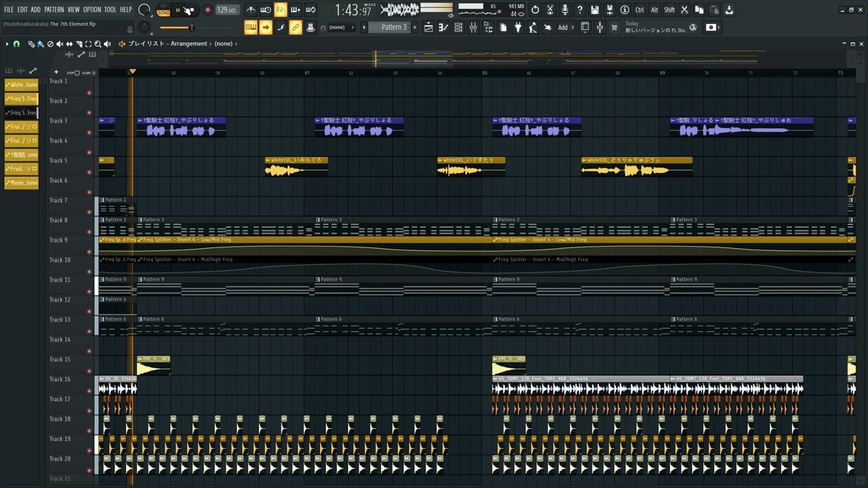Click the add new pattern plus button
Viewport: 868px width, 488px height.
click(x=414, y=27)
